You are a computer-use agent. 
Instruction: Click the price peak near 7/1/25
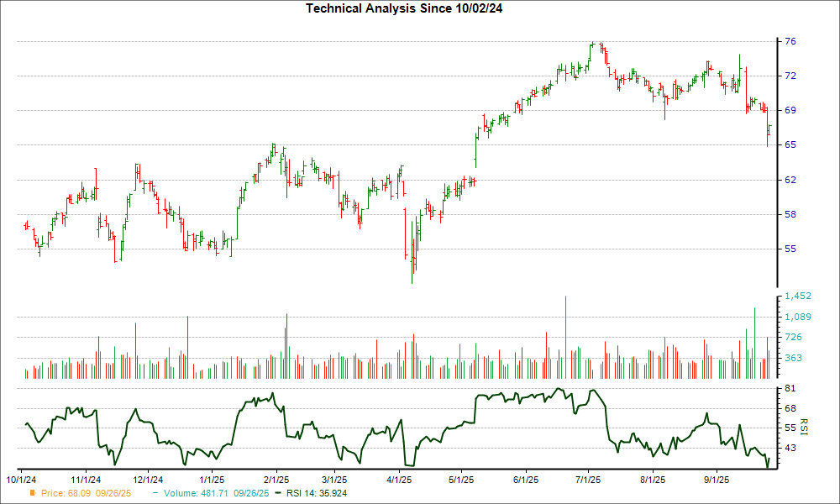click(593, 44)
